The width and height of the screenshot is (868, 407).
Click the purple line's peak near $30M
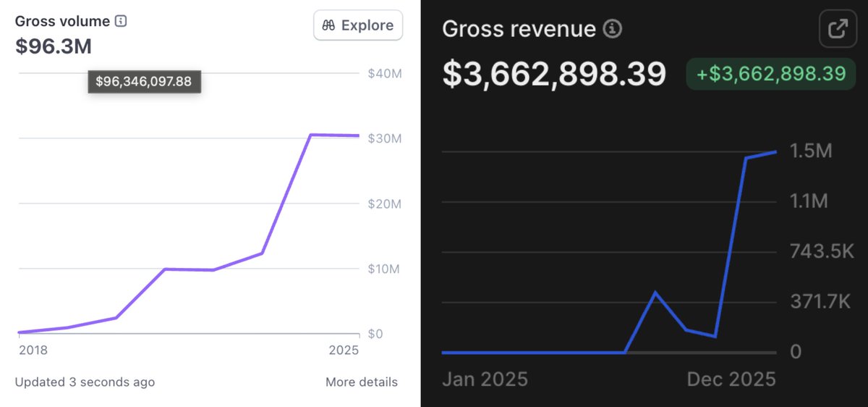coord(310,135)
